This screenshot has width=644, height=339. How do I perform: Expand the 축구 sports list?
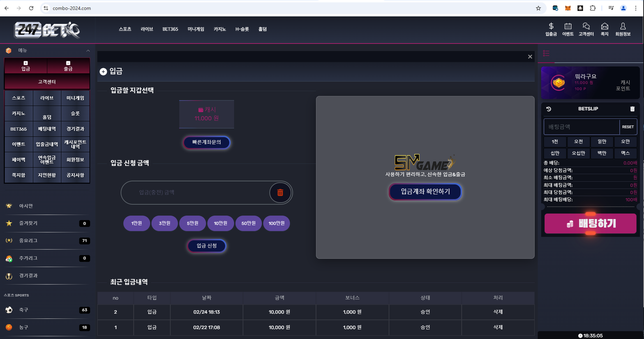coord(24,310)
